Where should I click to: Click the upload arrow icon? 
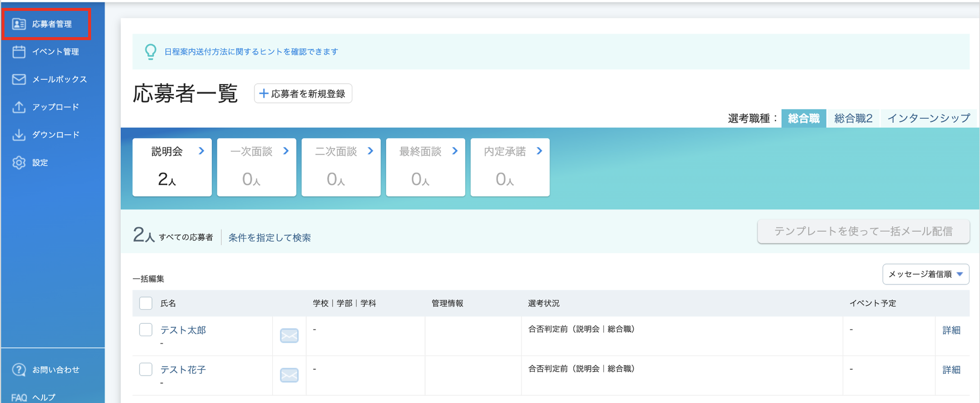pyautogui.click(x=19, y=107)
